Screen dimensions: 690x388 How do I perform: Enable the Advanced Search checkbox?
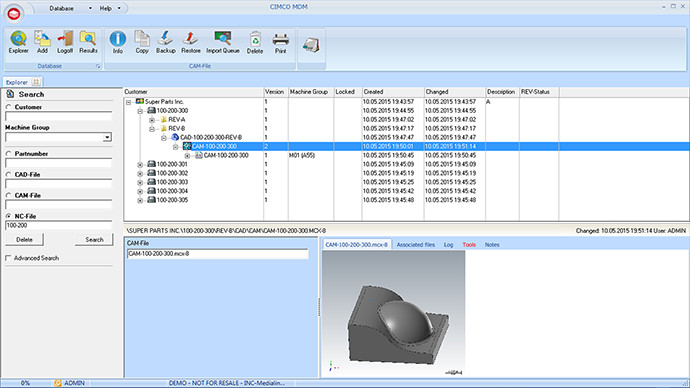[x=8, y=258]
